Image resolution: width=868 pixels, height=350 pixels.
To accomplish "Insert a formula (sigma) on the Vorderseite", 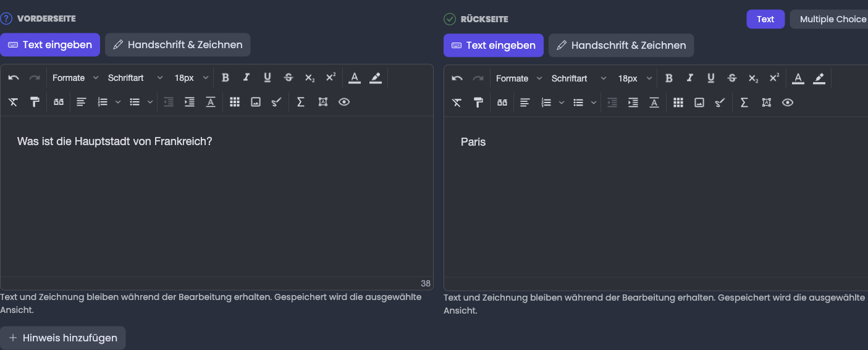I will 301,102.
